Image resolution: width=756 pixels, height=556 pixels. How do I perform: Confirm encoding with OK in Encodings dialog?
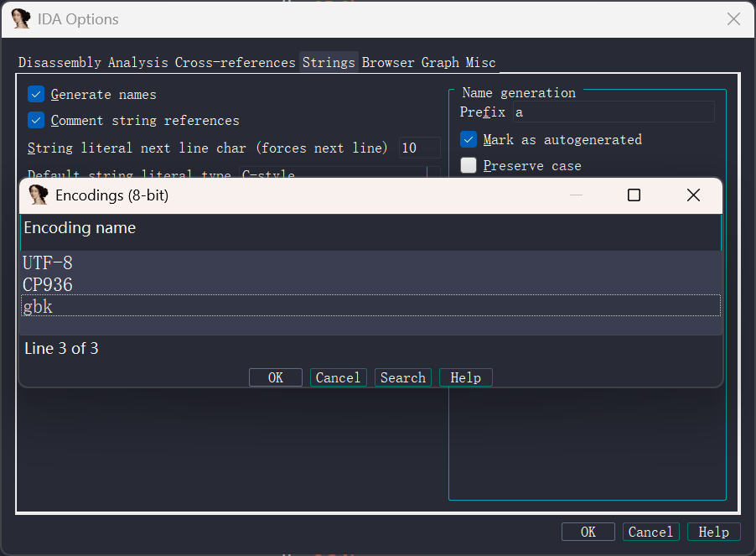[x=276, y=377]
